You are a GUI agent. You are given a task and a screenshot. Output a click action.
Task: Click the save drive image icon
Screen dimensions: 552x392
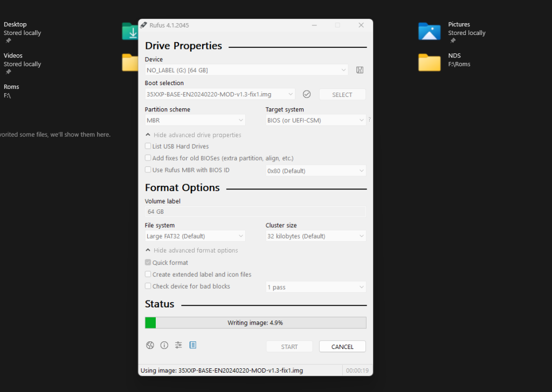(x=360, y=70)
